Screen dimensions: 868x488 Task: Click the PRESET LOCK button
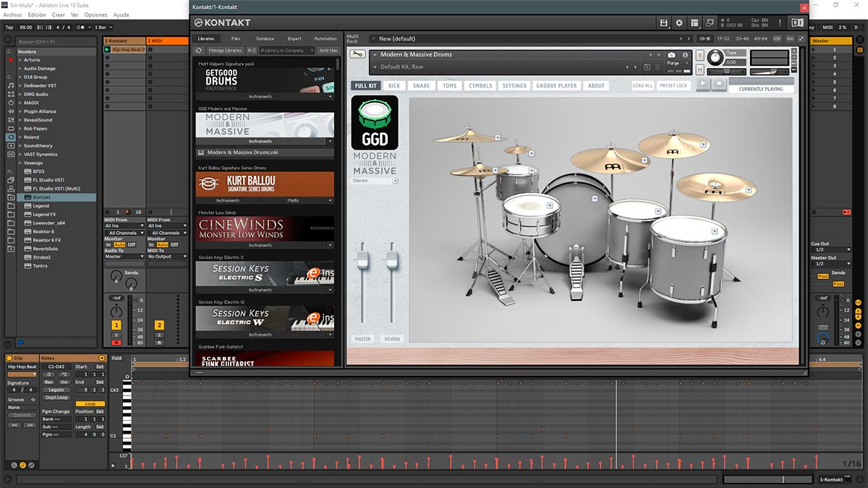[x=673, y=86]
